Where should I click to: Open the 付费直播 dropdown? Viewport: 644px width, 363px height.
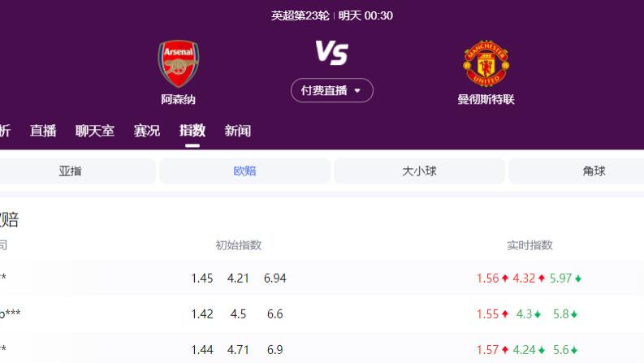coord(331,90)
